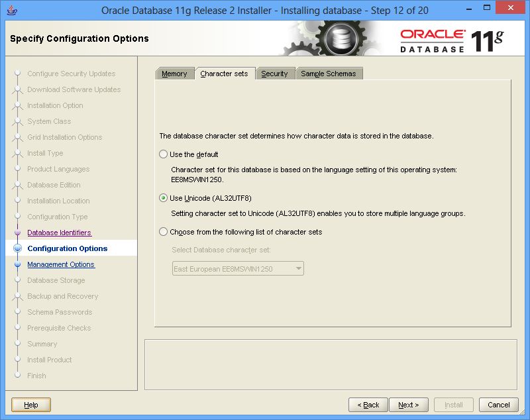The height and width of the screenshot is (420, 530).
Task: Click the Java icon in title bar
Action: (12, 10)
